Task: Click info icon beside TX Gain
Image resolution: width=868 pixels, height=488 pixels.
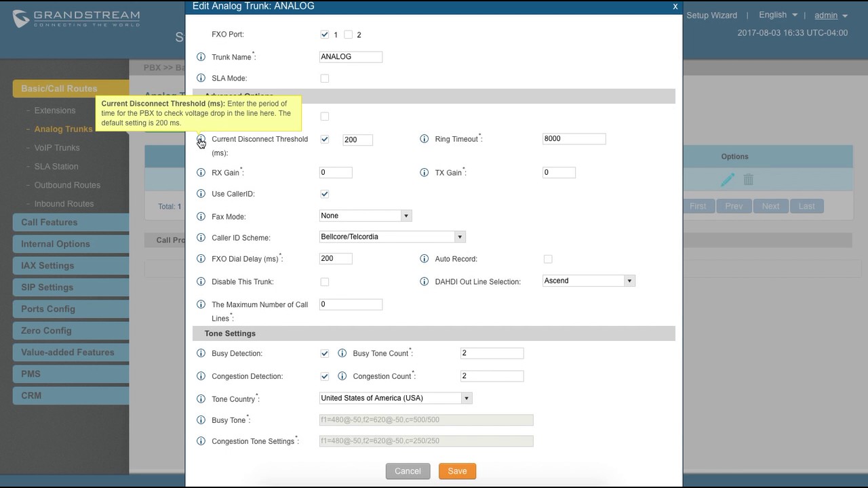Action: pyautogui.click(x=425, y=173)
